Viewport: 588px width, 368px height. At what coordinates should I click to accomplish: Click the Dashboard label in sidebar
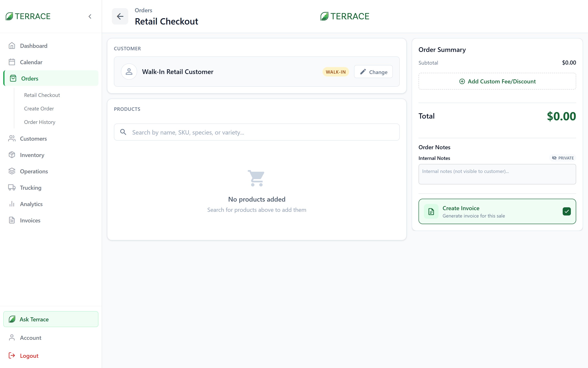pos(33,46)
